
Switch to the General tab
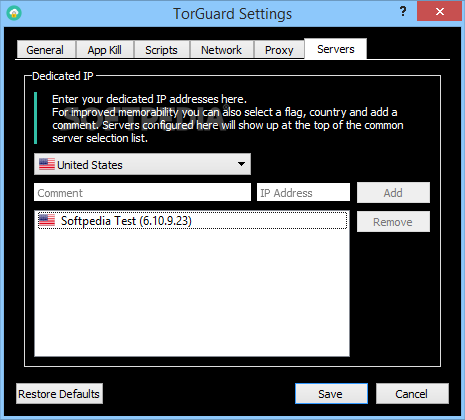click(x=46, y=50)
